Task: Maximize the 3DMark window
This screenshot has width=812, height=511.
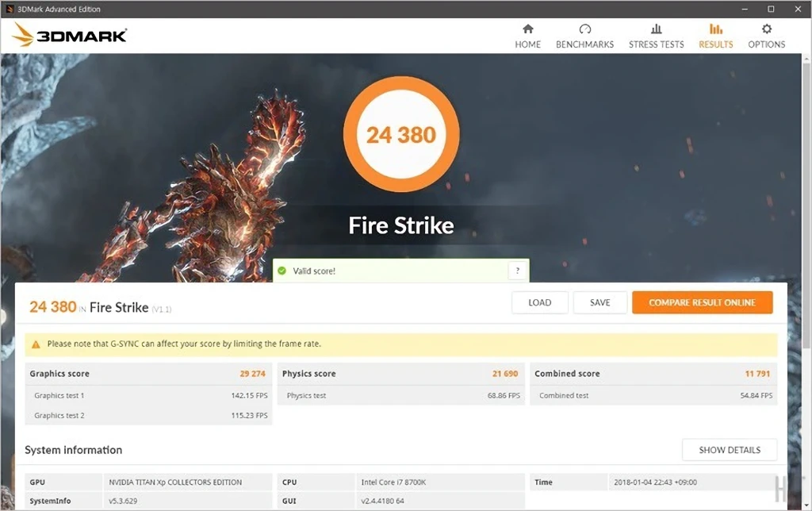Action: 771,9
